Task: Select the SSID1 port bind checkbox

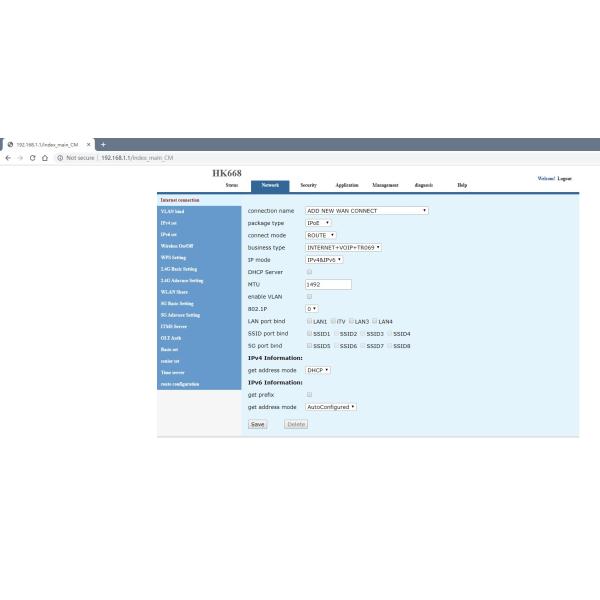Action: click(x=310, y=333)
